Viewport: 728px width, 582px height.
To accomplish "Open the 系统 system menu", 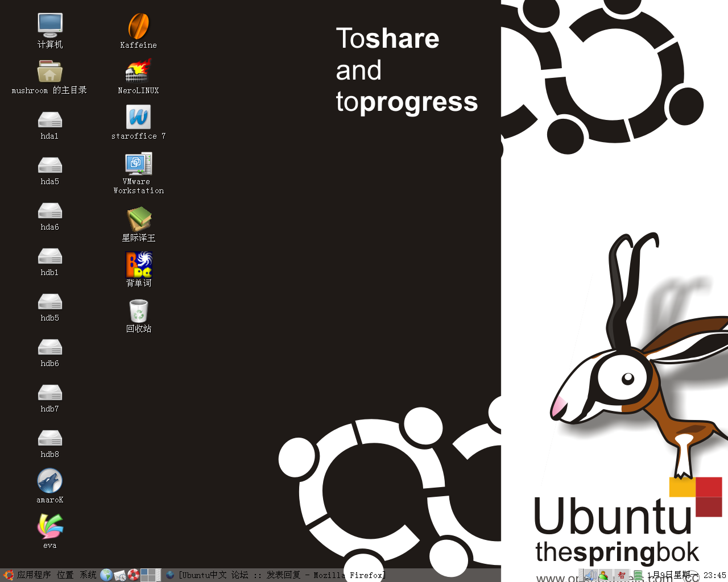I will click(x=88, y=575).
